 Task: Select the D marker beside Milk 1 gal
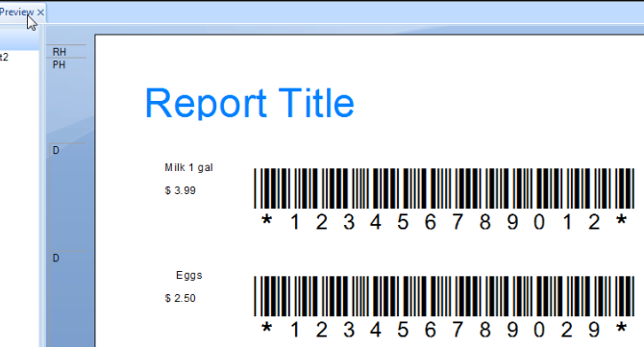coord(56,150)
